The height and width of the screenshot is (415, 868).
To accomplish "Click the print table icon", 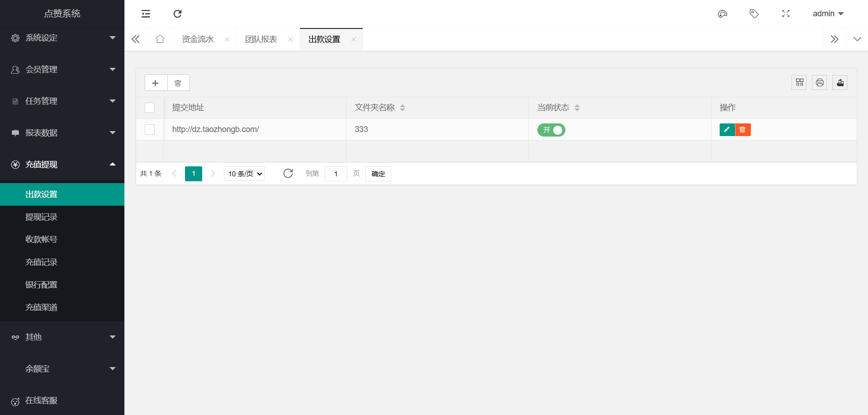I will coord(819,83).
